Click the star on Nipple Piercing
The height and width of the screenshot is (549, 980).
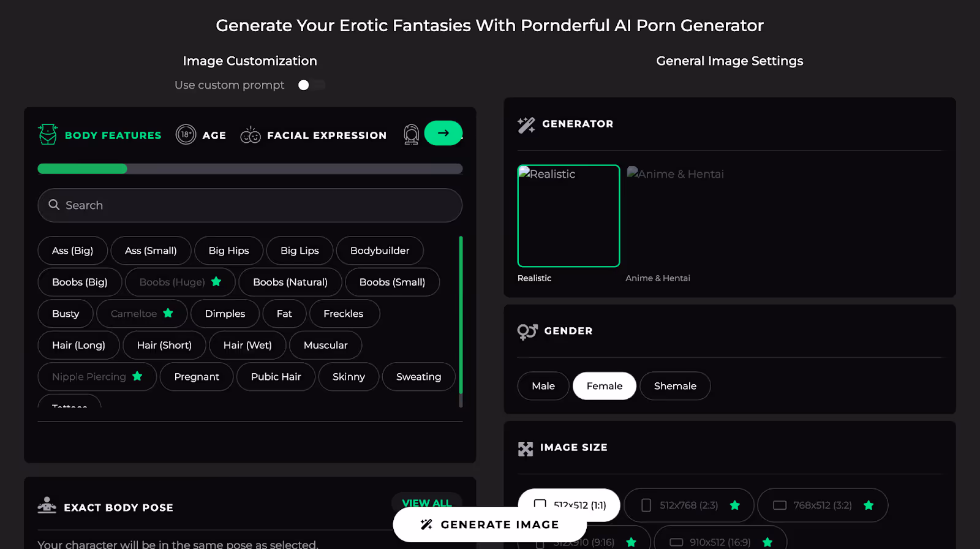(x=137, y=376)
